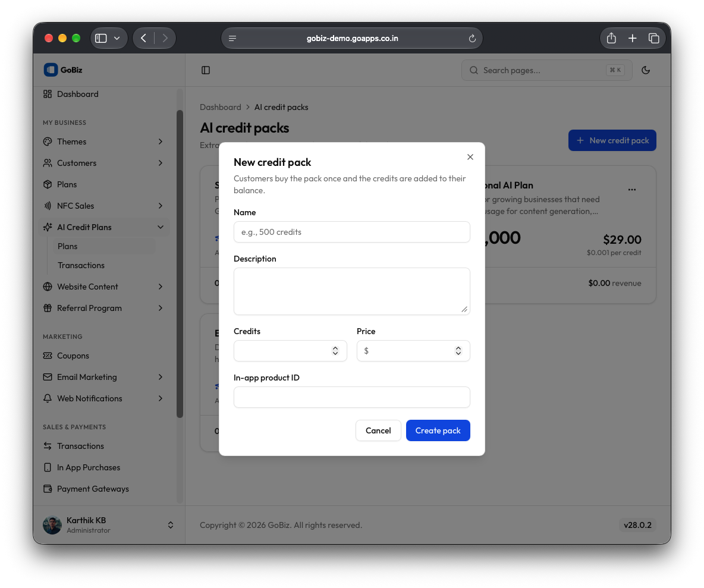The image size is (704, 588).
Task: Expand the NFC Sales chevron
Action: [x=161, y=206]
